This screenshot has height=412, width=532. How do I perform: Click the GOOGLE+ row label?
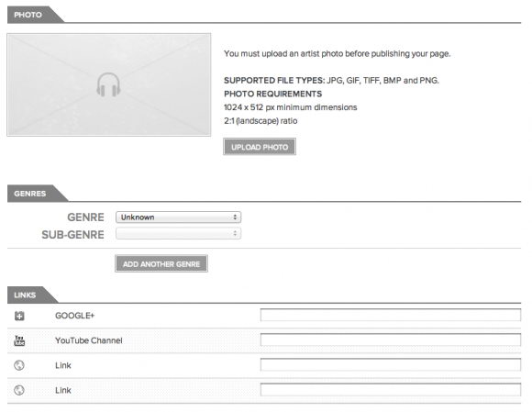pos(74,316)
